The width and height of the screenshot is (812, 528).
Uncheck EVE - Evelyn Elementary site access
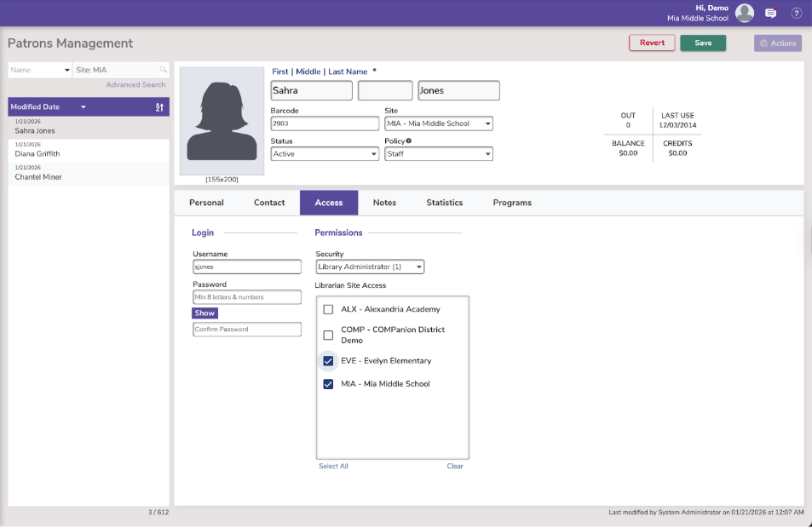click(x=328, y=361)
